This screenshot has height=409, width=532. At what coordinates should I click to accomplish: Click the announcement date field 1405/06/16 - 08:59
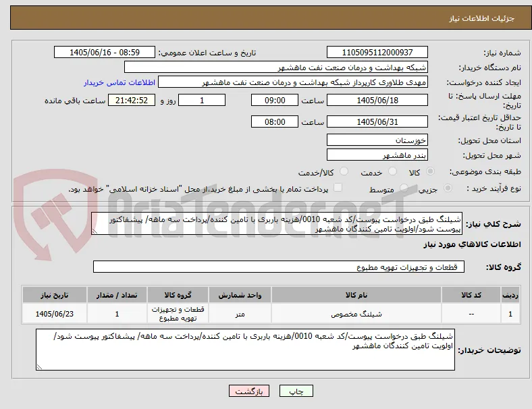(x=105, y=52)
